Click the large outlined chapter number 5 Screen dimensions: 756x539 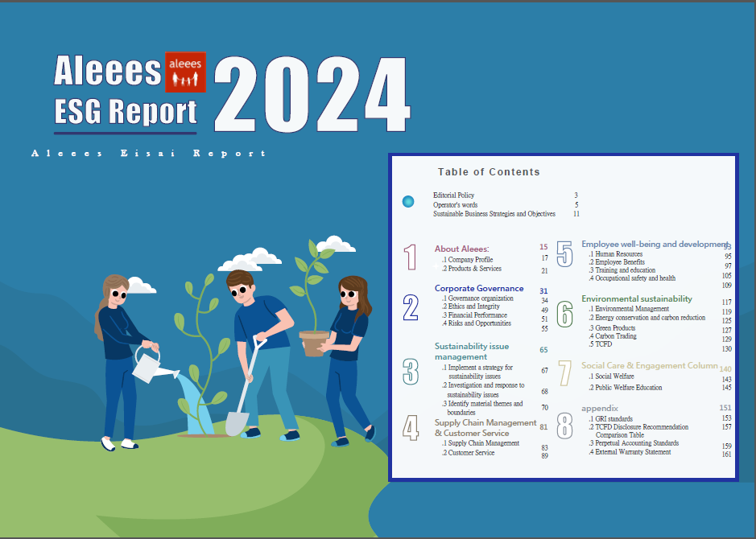point(564,254)
